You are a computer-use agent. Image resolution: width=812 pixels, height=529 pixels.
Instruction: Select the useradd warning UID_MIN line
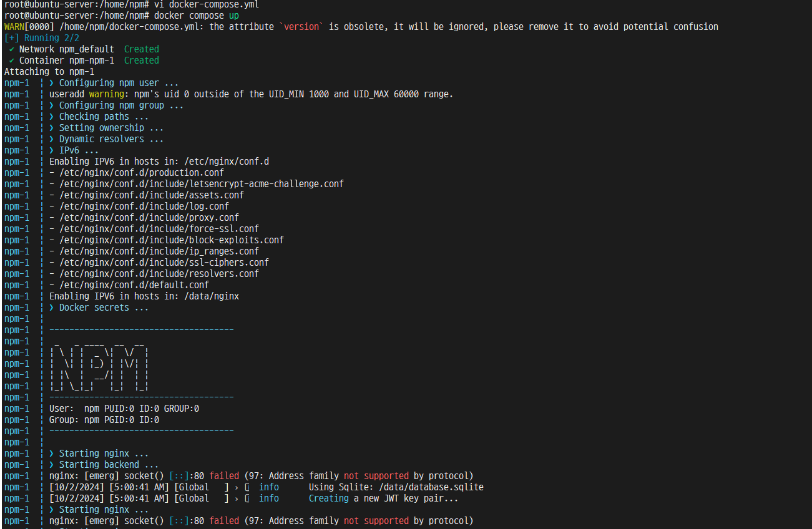252,94
